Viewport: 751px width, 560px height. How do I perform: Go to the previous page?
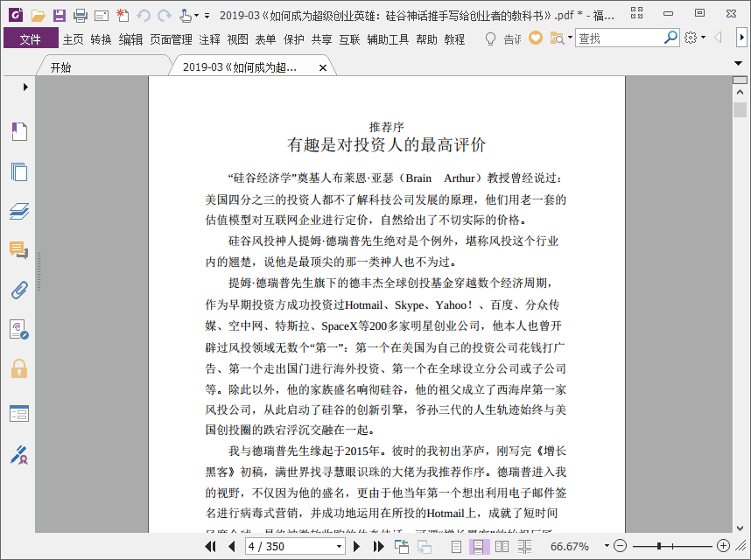pos(232,546)
